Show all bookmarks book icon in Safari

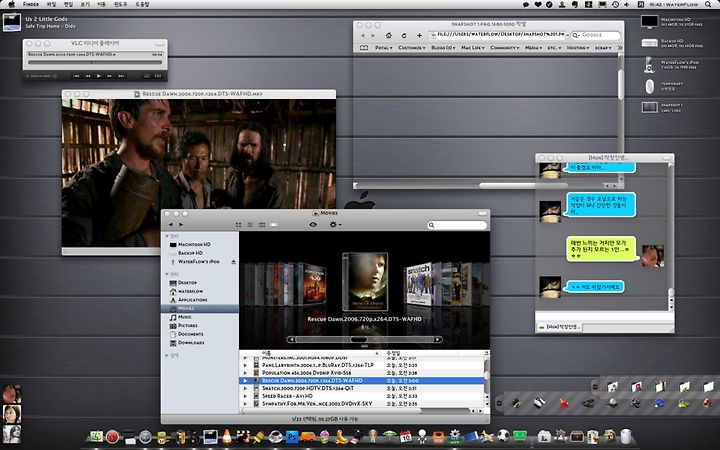pos(364,48)
